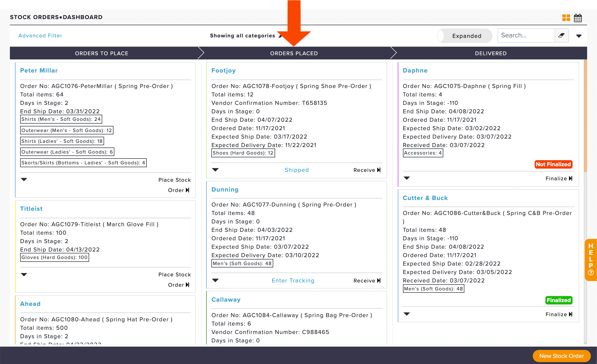Click the Finalized badge on Cutter & Buck

coord(559,300)
